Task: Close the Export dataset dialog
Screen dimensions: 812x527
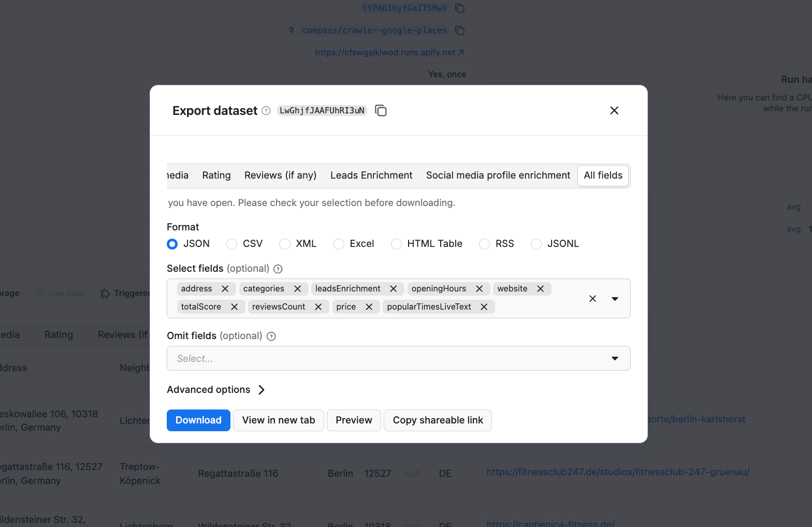Action: point(614,111)
